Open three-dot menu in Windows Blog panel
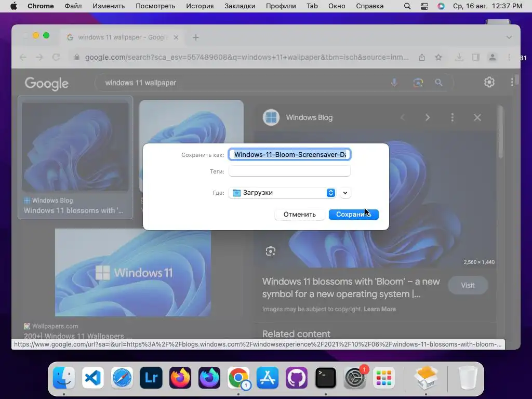532x399 pixels. click(x=453, y=117)
